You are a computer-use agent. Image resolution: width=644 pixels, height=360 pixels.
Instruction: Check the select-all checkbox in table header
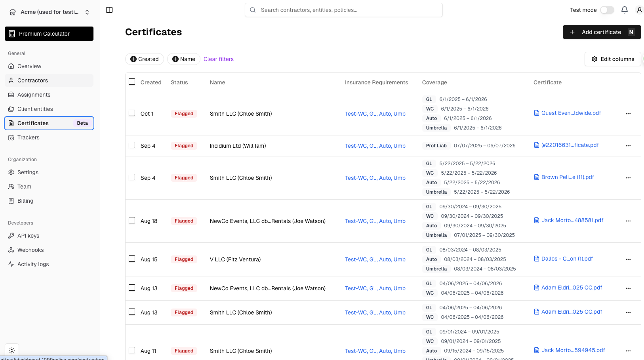[132, 82]
